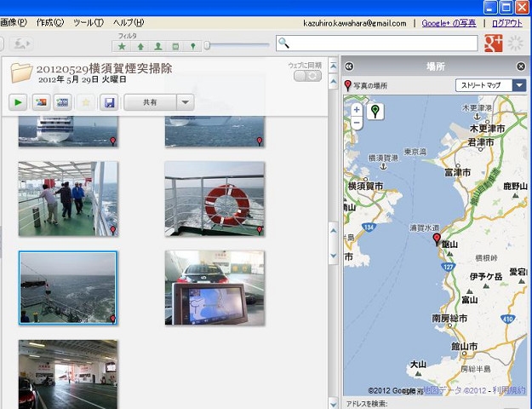Toggle the sync to web switch
532x409 pixels.
click(307, 76)
